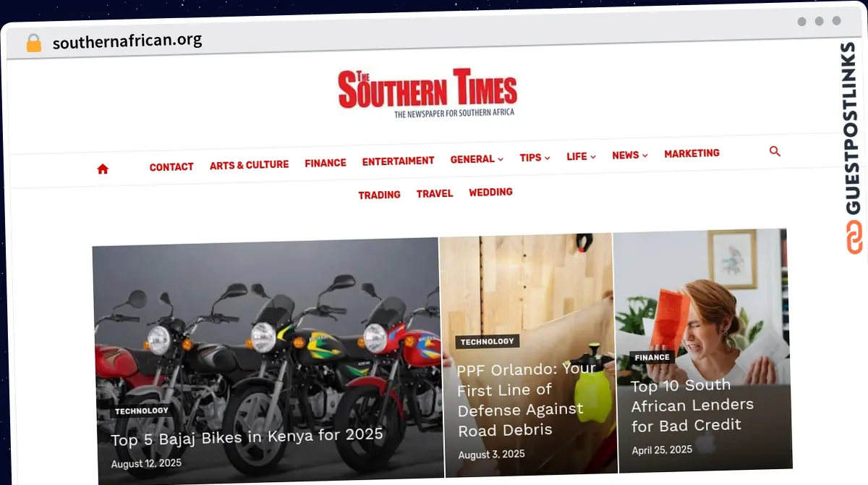Go to the TRAVEL section

(435, 193)
